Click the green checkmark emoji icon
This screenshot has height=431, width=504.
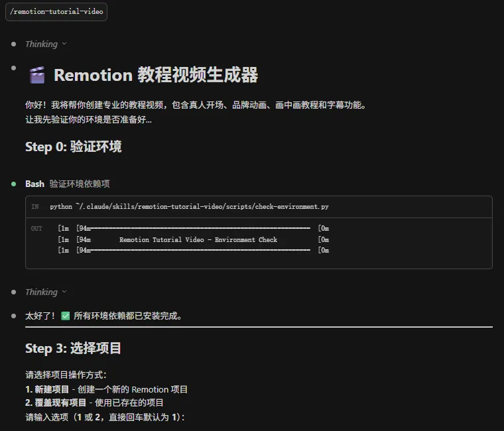tap(66, 316)
